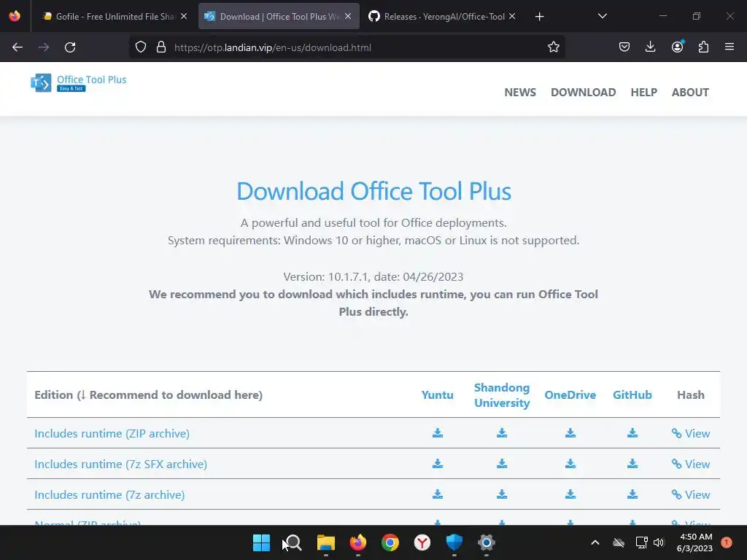The width and height of the screenshot is (747, 560).
Task: Close the Office Tool Plus download tab
Action: point(348,16)
